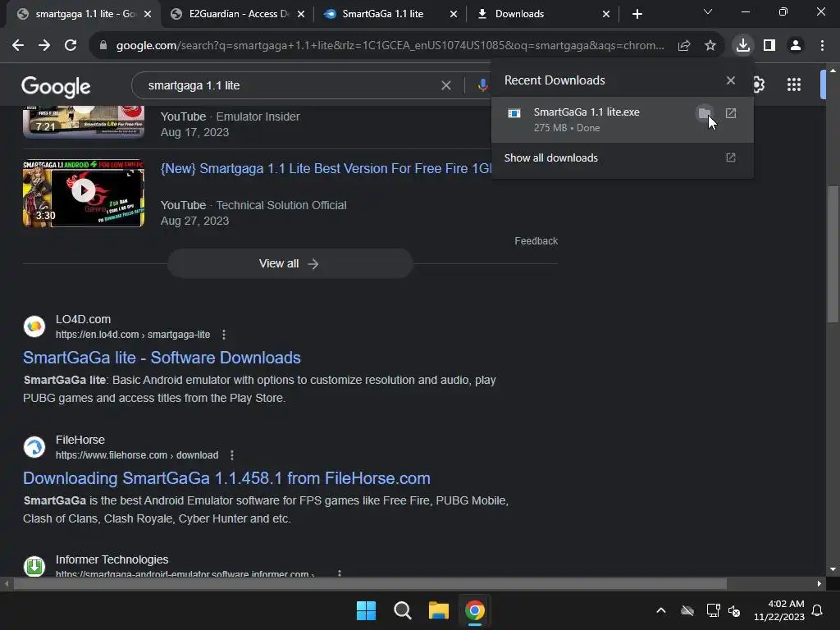Screen dimensions: 840x630
Task: Open Chrome three-dot menu
Action: (822, 46)
